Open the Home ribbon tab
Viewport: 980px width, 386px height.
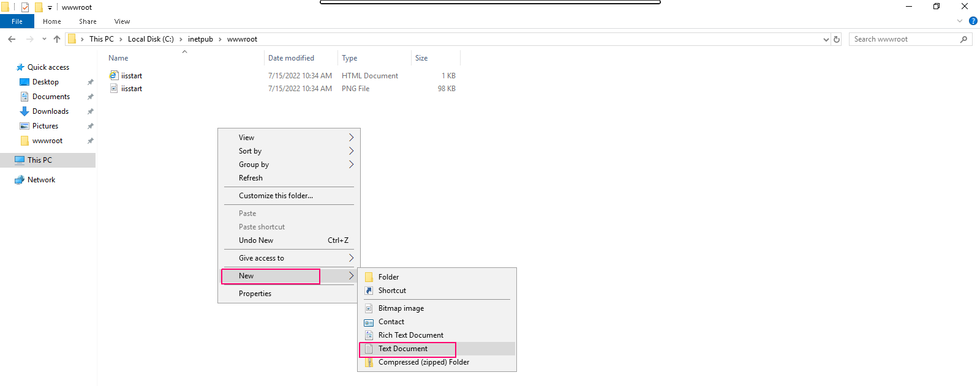coord(52,21)
